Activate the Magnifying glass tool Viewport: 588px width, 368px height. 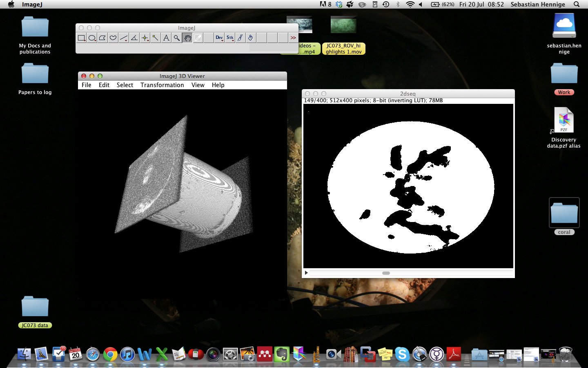coord(177,38)
